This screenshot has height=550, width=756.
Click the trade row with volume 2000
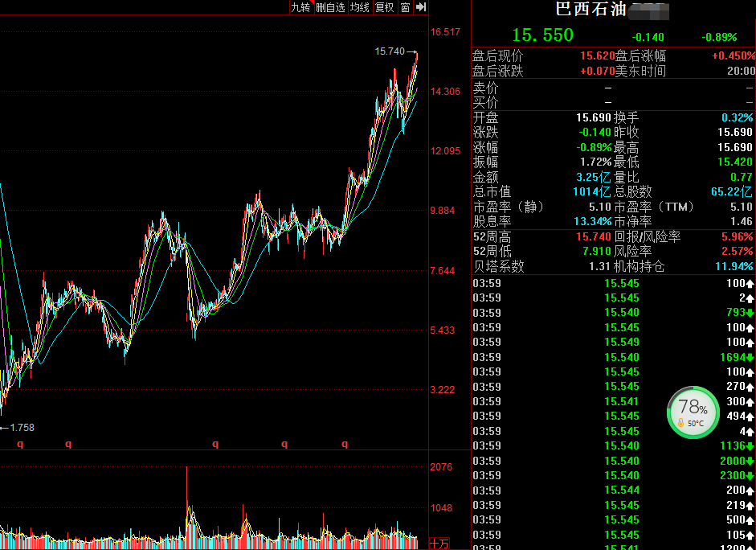click(613, 461)
